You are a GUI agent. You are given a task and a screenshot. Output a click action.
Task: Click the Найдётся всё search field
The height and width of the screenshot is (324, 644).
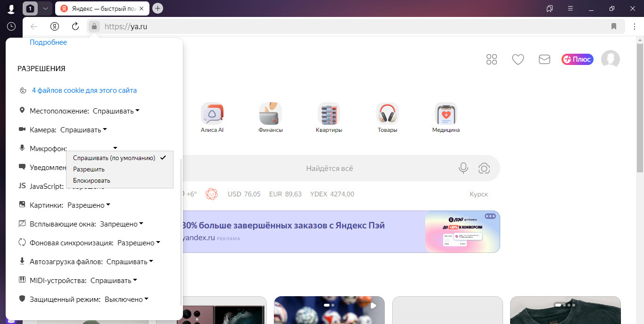329,168
